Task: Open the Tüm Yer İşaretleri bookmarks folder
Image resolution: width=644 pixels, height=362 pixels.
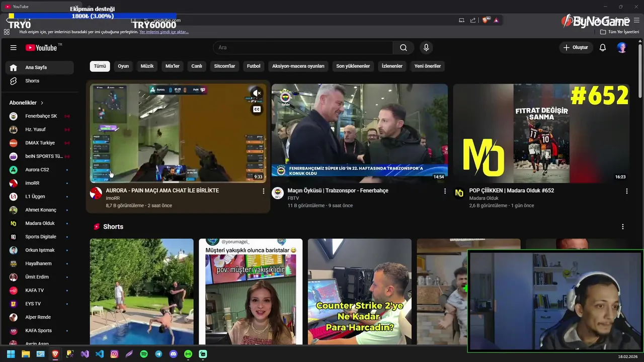Action: [619, 32]
